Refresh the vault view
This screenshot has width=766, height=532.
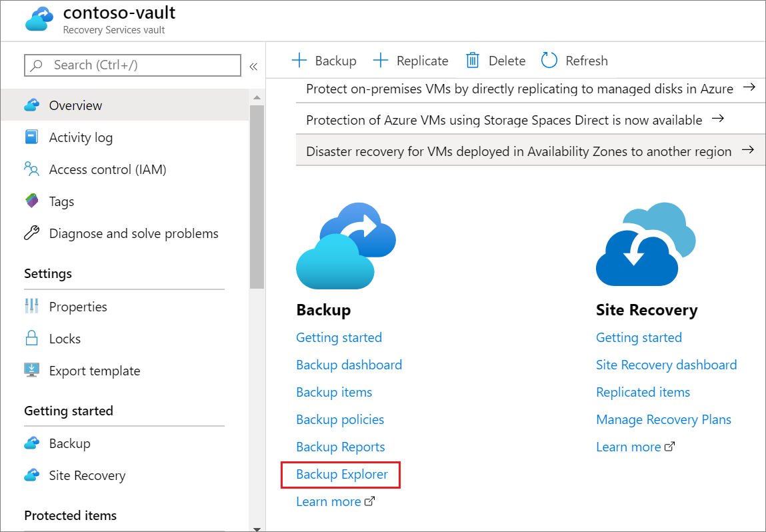click(x=574, y=60)
